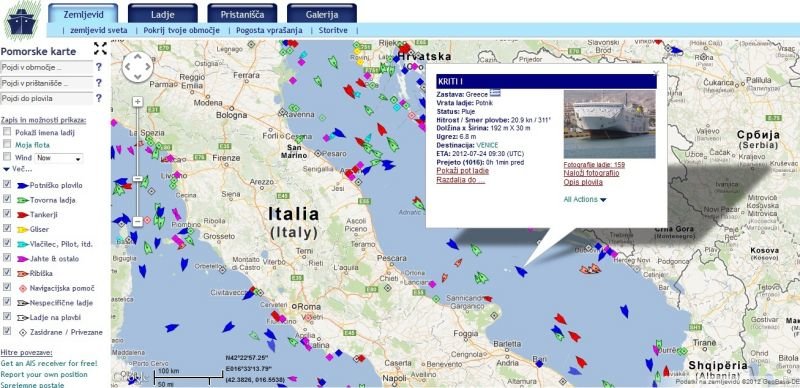The width and height of the screenshot is (800, 388).
Task: Click the zoom out minus button on map
Action: click(137, 221)
